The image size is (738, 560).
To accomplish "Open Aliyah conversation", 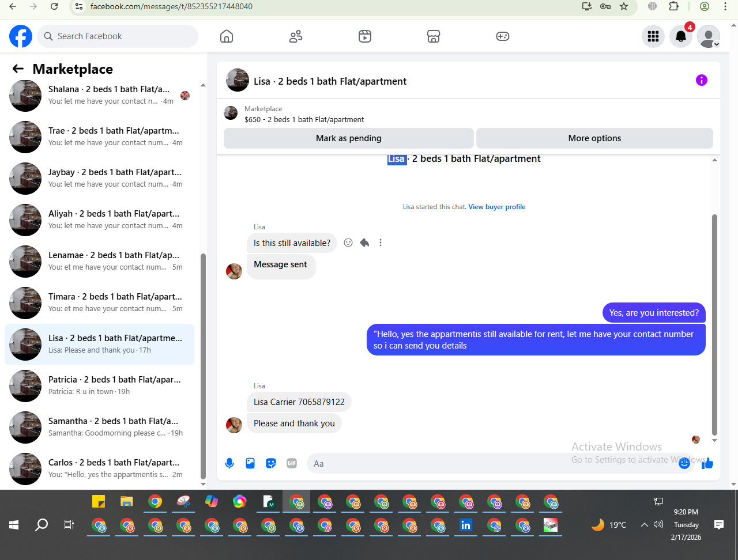I will (99, 220).
